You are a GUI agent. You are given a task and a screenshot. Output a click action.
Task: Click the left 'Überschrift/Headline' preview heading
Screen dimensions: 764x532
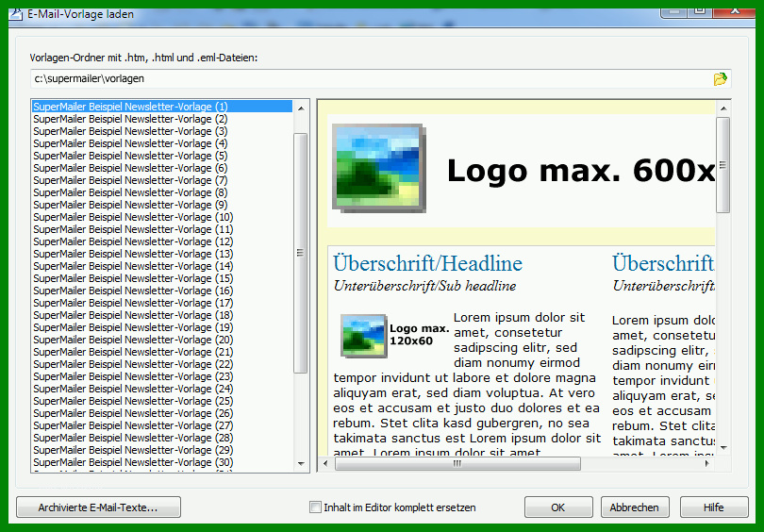428,263
